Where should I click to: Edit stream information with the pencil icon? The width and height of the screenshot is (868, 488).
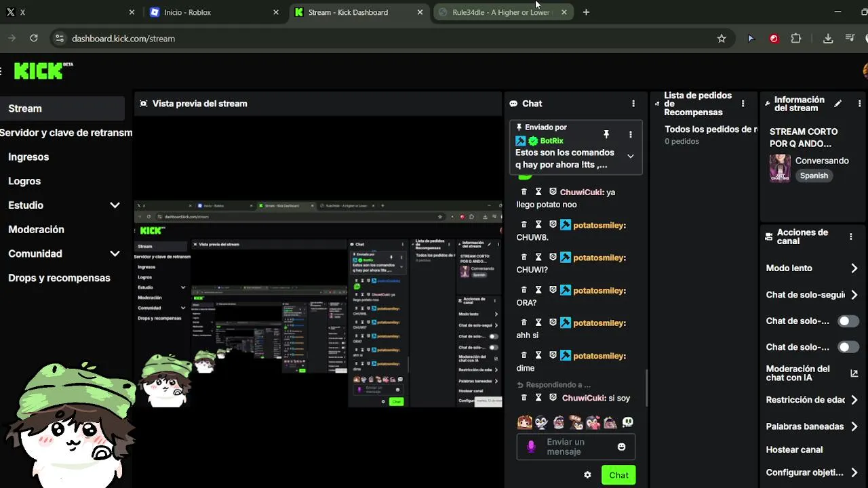point(837,104)
